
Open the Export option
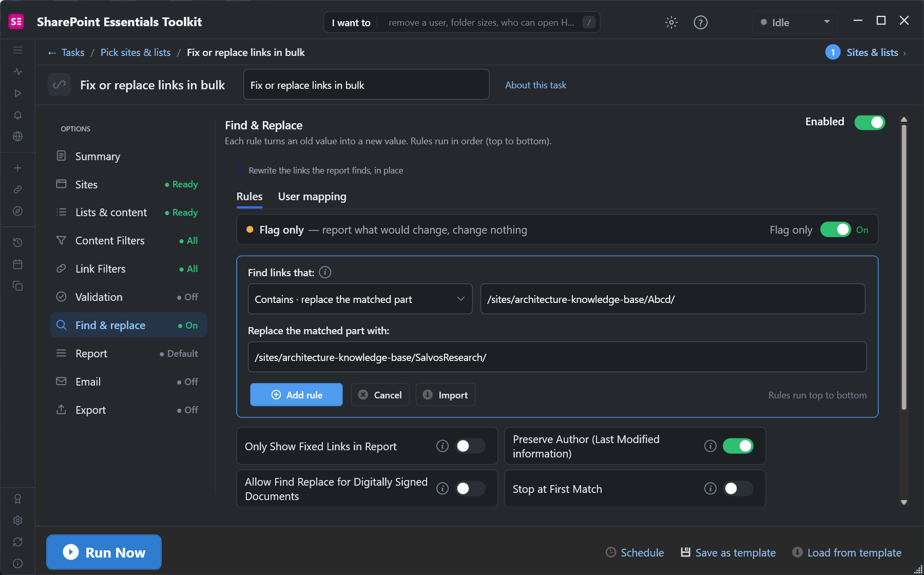point(129,410)
